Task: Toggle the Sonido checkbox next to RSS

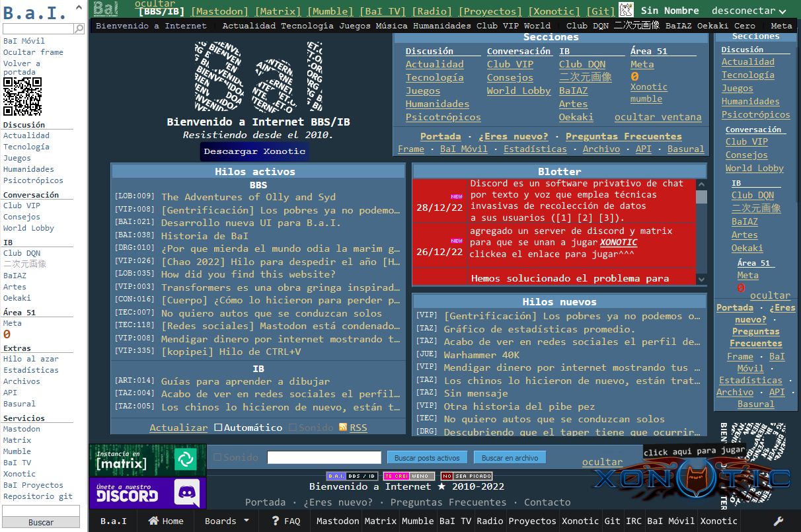Action: (293, 428)
